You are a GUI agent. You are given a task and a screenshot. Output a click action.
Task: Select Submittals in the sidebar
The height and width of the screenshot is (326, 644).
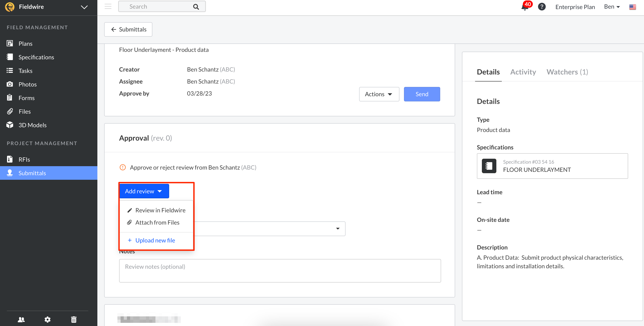(x=49, y=173)
